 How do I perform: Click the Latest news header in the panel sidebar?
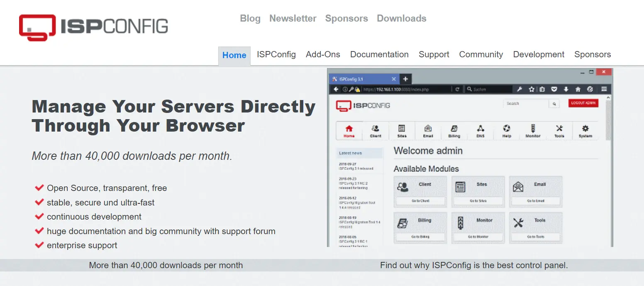359,153
